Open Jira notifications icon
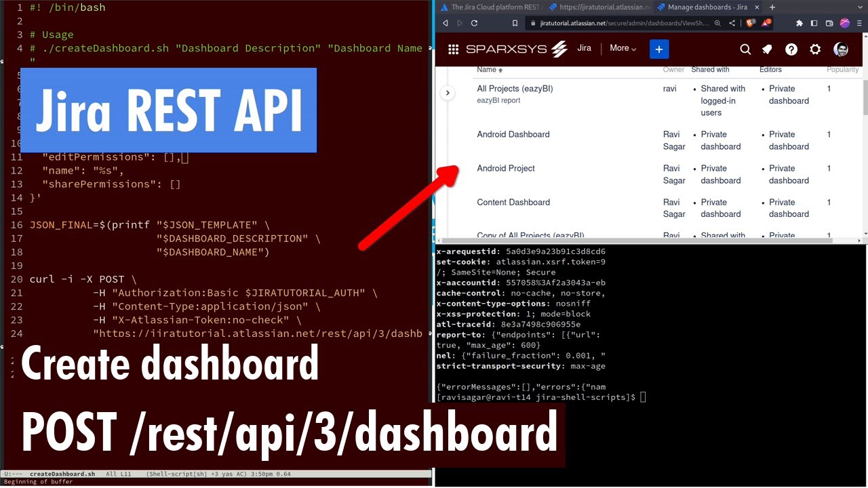This screenshot has height=488, width=868. click(x=767, y=49)
